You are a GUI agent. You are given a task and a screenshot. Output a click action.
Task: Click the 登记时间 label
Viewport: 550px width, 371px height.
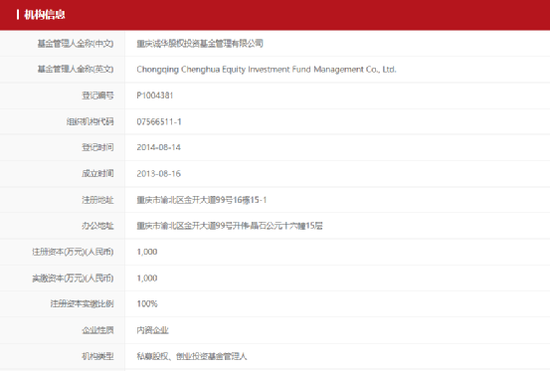(98, 147)
